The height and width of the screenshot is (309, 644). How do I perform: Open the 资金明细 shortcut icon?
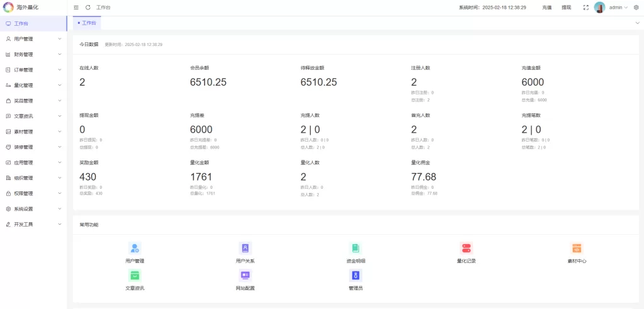click(x=356, y=248)
